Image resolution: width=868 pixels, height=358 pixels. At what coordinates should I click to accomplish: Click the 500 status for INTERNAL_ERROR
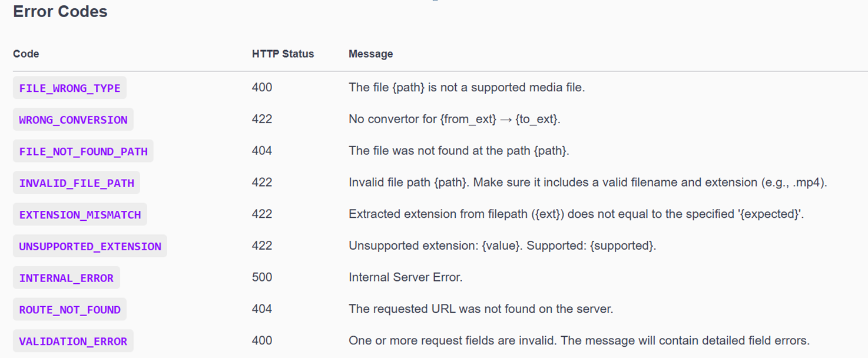(262, 277)
